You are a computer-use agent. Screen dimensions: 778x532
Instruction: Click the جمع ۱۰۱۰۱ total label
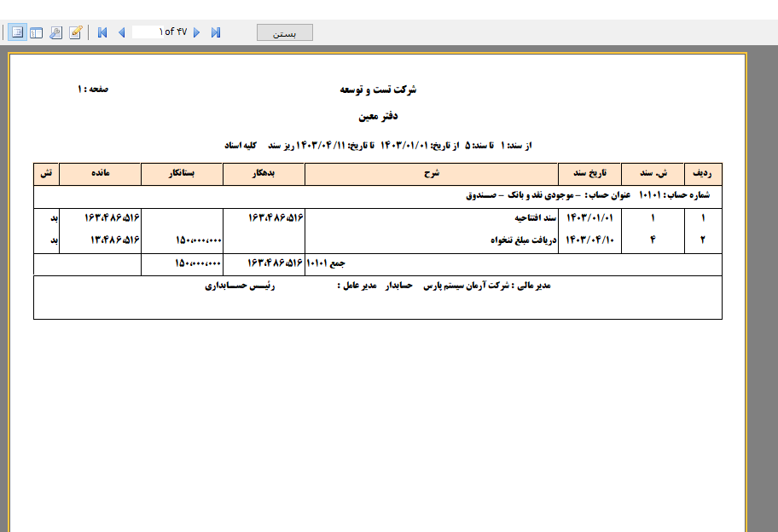pos(326,263)
